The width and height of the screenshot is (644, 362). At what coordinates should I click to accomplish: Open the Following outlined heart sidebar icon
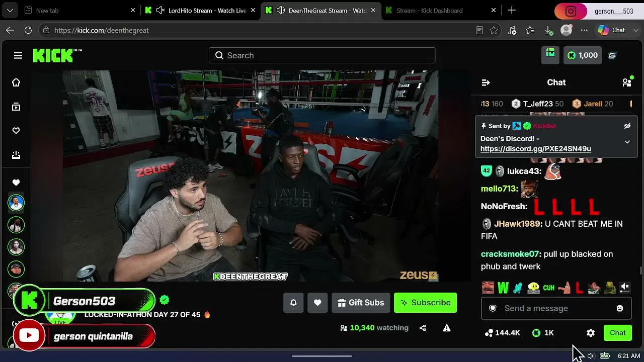point(16,131)
